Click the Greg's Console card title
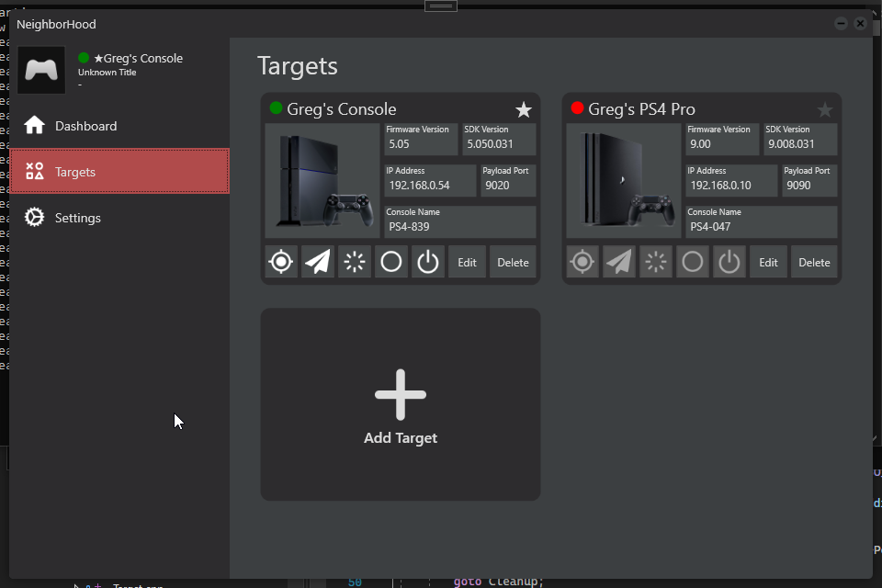Screen dimensions: 882x588 tap(342, 109)
